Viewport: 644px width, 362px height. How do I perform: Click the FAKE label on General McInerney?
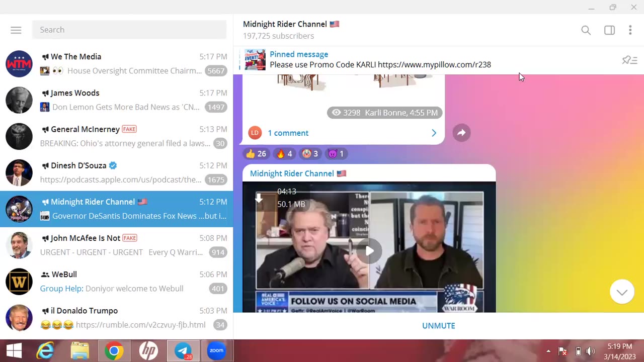click(129, 129)
